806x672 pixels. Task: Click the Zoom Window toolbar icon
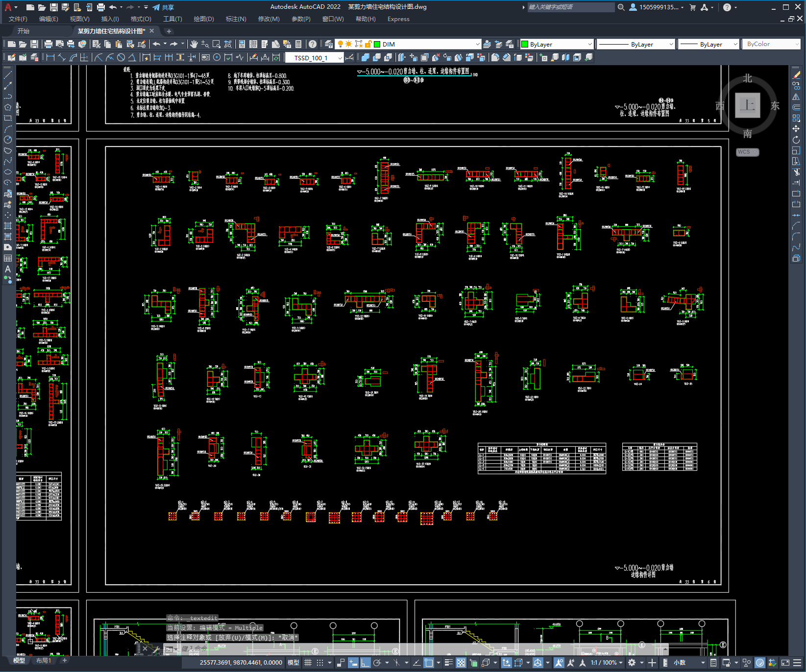(216, 44)
